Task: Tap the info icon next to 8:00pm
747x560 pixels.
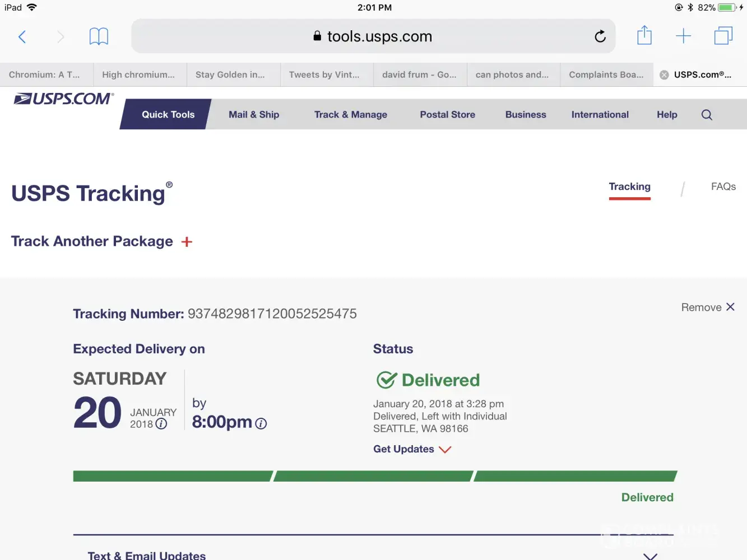Action: [261, 424]
